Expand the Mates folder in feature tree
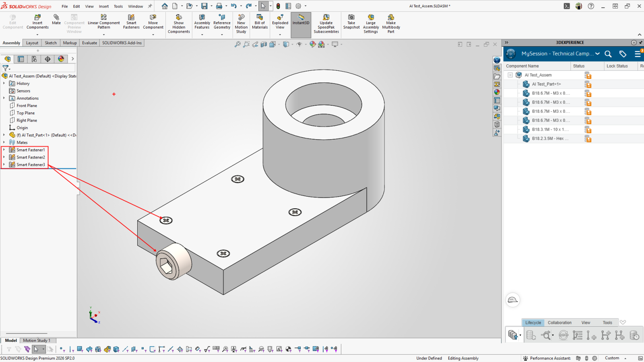 [x=4, y=142]
